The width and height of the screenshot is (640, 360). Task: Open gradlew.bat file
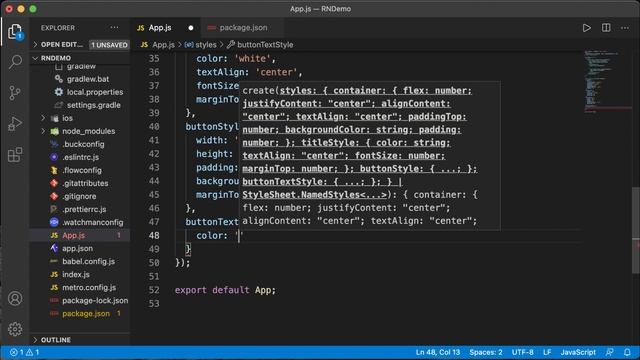(88, 79)
